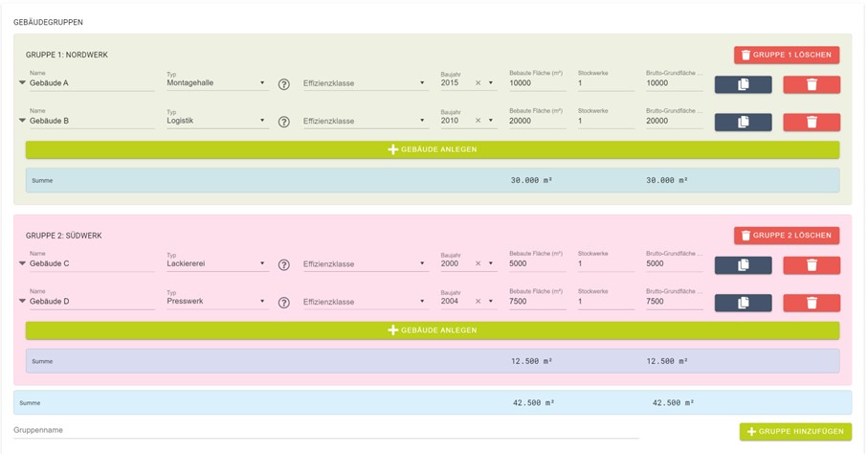Delete Gebäude A with trash icon
The image size is (868, 454).
click(812, 84)
